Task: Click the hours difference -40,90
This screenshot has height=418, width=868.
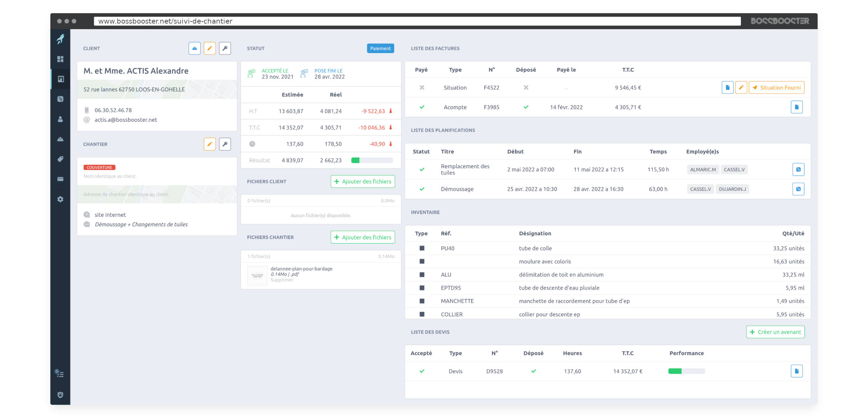Action: (377, 144)
